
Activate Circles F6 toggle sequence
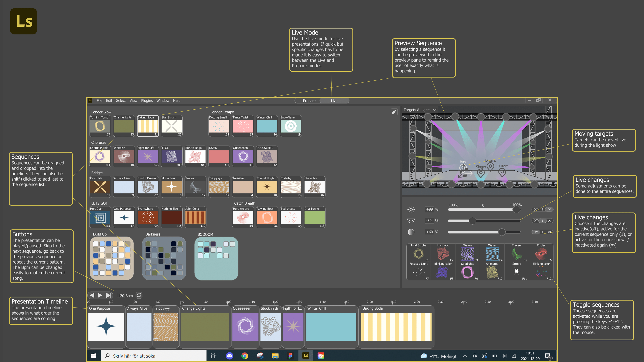click(x=541, y=253)
